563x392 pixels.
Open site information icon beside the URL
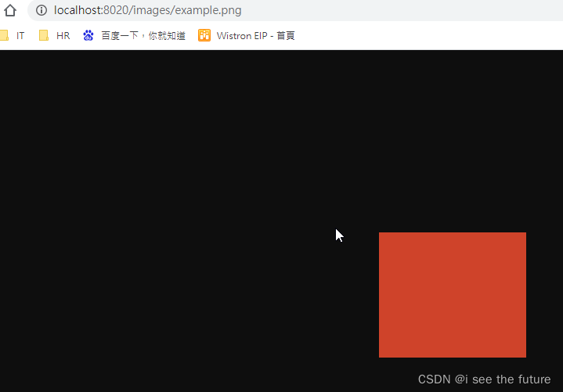click(42, 10)
